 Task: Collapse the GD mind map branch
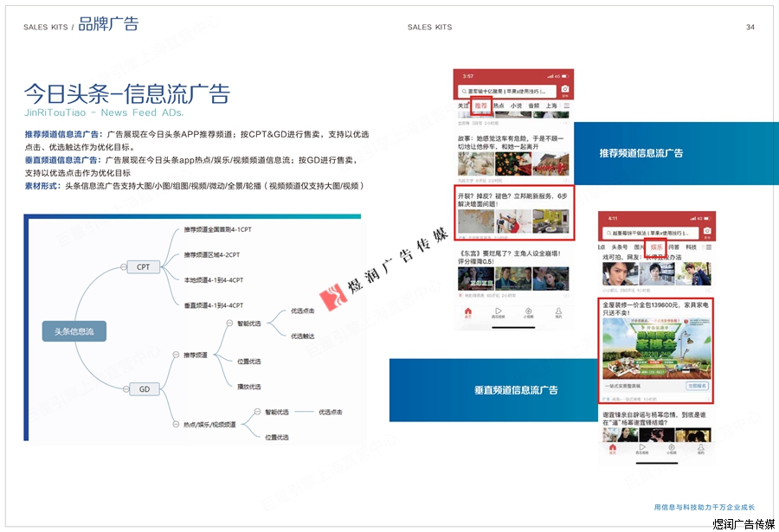pos(126,389)
